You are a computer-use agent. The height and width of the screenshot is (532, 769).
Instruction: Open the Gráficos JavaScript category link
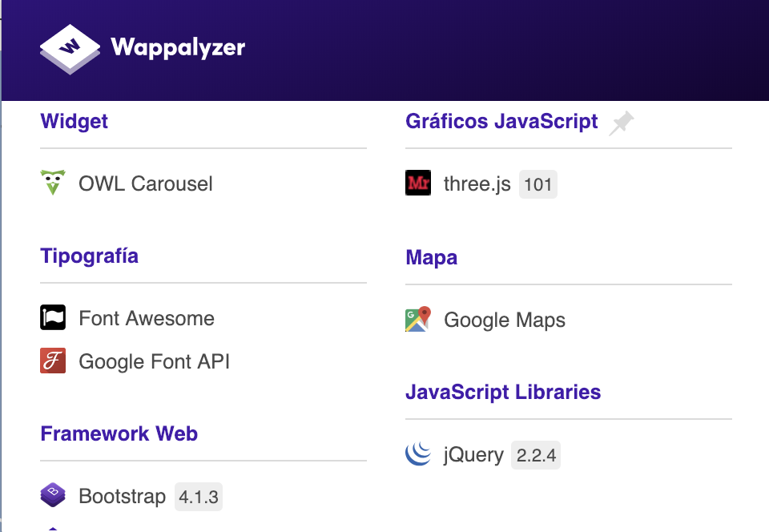click(501, 121)
